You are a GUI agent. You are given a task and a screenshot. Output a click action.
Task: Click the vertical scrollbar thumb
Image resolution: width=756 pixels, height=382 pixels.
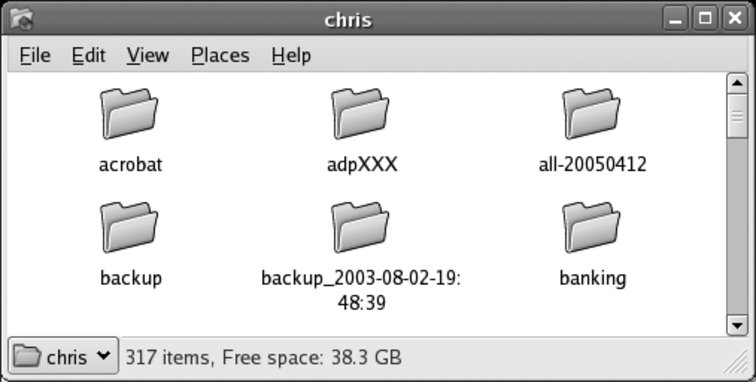pyautogui.click(x=737, y=117)
